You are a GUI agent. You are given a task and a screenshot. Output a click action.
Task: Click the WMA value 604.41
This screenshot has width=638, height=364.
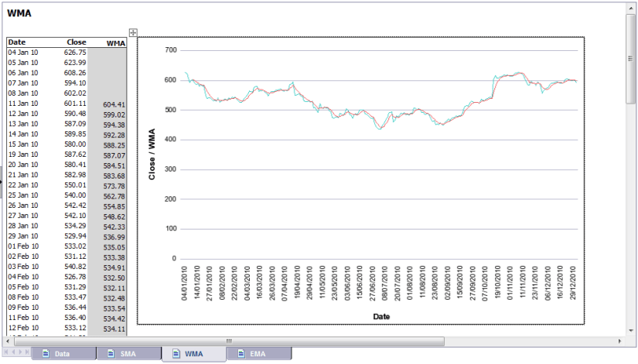(x=114, y=104)
